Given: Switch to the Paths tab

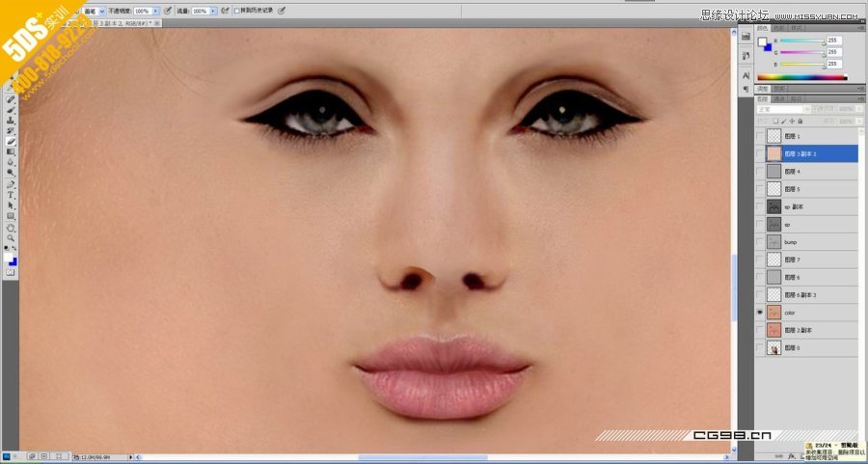Looking at the screenshot, I should tap(796, 98).
